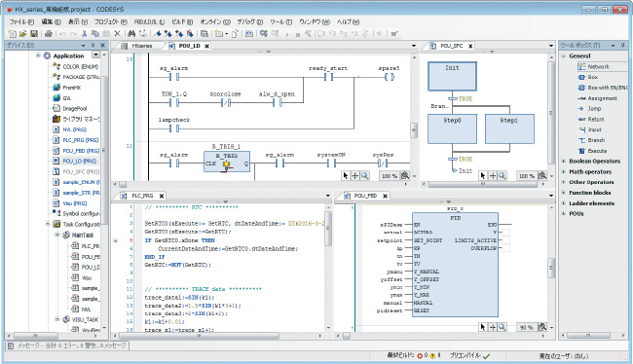This screenshot has width=633, height=364.
Task: Pick the Return item in the toolbox
Action: pos(591,119)
